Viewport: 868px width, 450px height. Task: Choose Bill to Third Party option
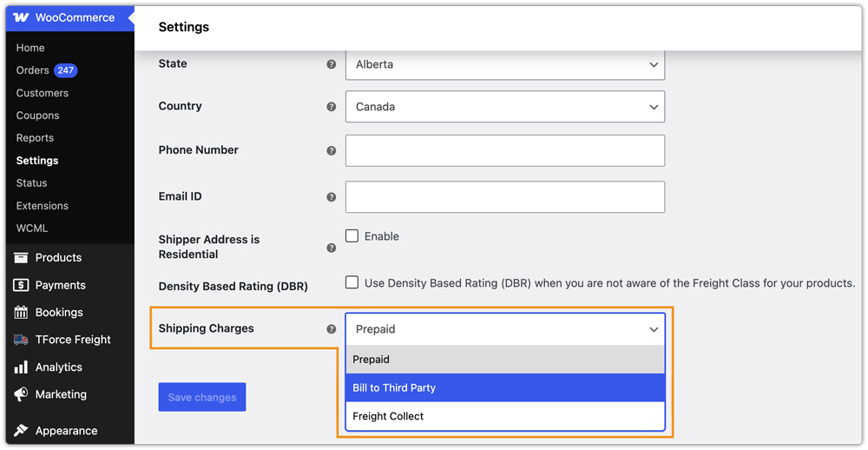(505, 387)
